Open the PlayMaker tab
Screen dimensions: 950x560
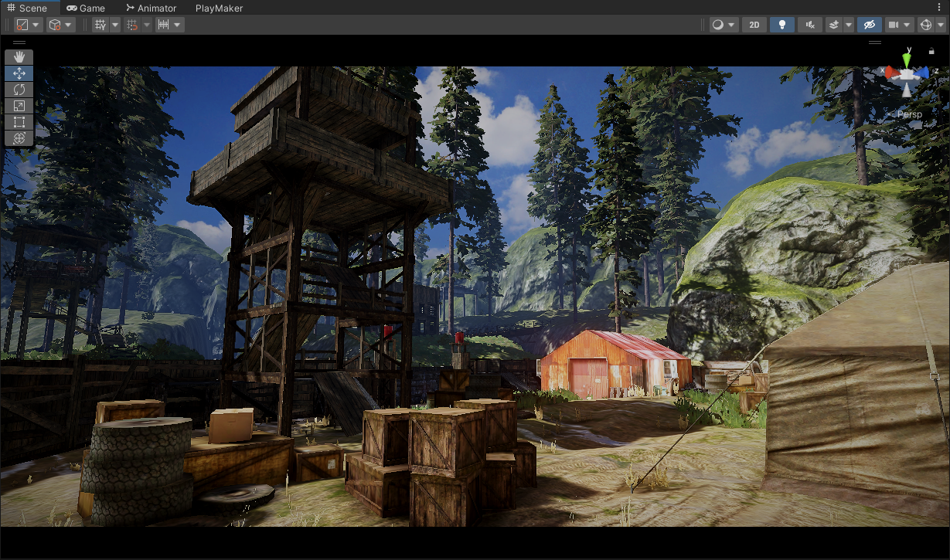coord(219,8)
